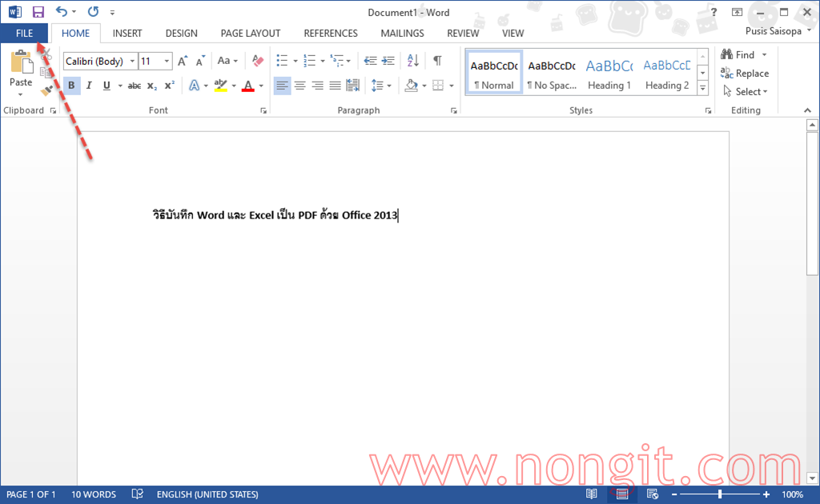Open Line and Paragraph Spacing dropdown
Screen dimensions: 820x504
tap(380, 86)
